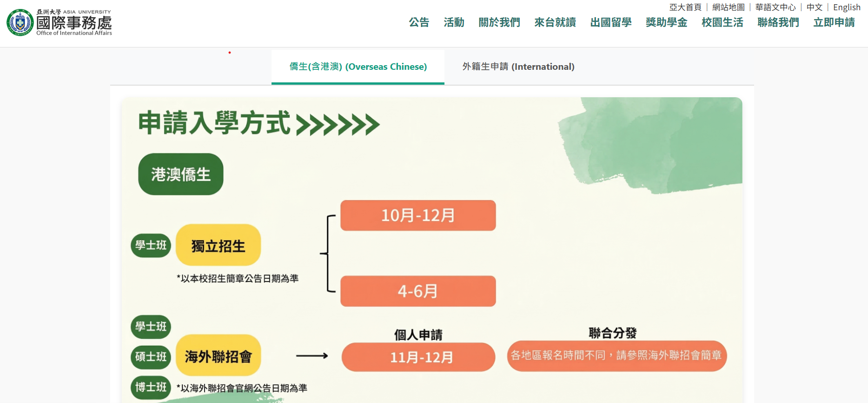The image size is (868, 403).
Task: Click the 碩士班 green badge
Action: pyautogui.click(x=151, y=356)
